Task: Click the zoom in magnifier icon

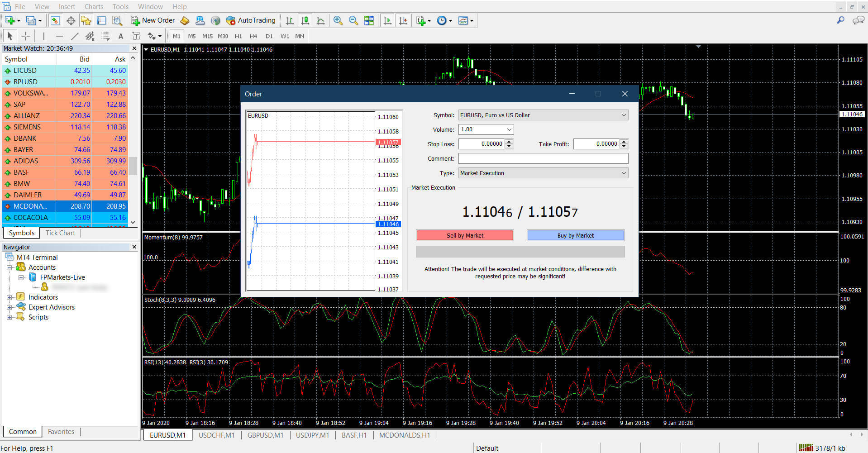Action: 338,20
